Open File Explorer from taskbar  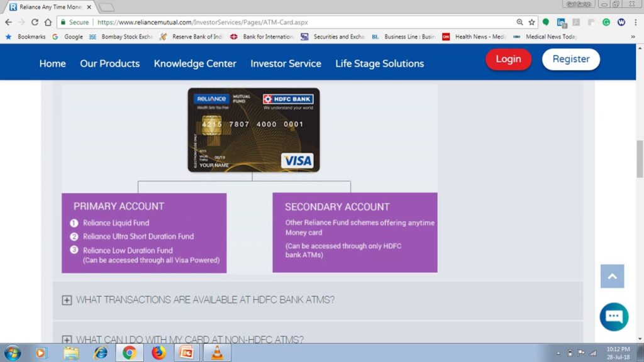pos(70,353)
